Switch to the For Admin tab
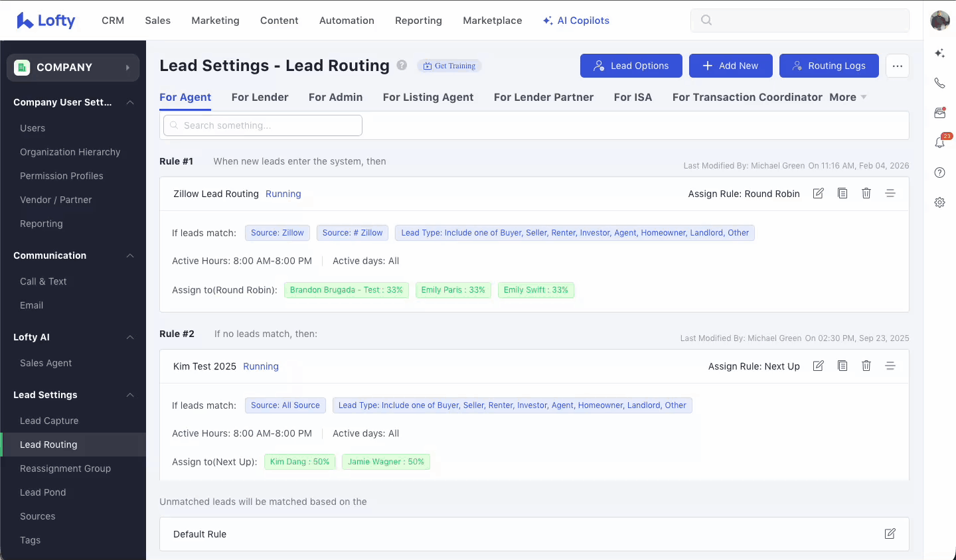The image size is (956, 560). [x=335, y=97]
